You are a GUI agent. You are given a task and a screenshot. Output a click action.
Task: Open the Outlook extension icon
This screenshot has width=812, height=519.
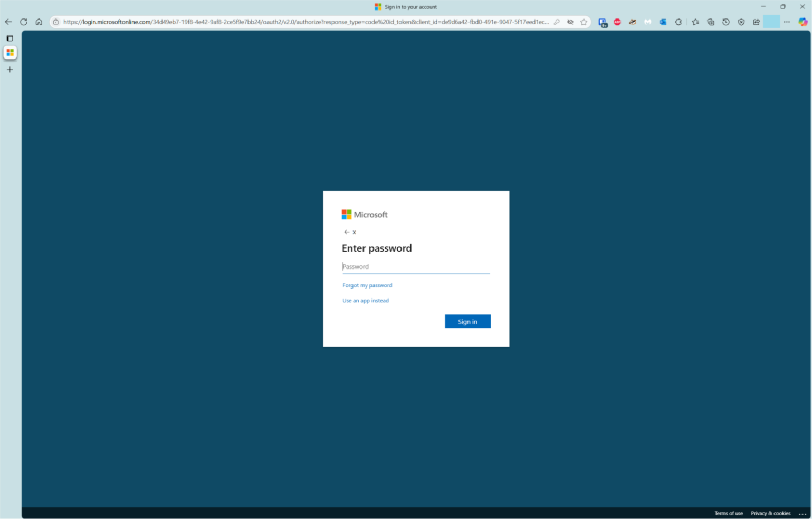coord(663,22)
